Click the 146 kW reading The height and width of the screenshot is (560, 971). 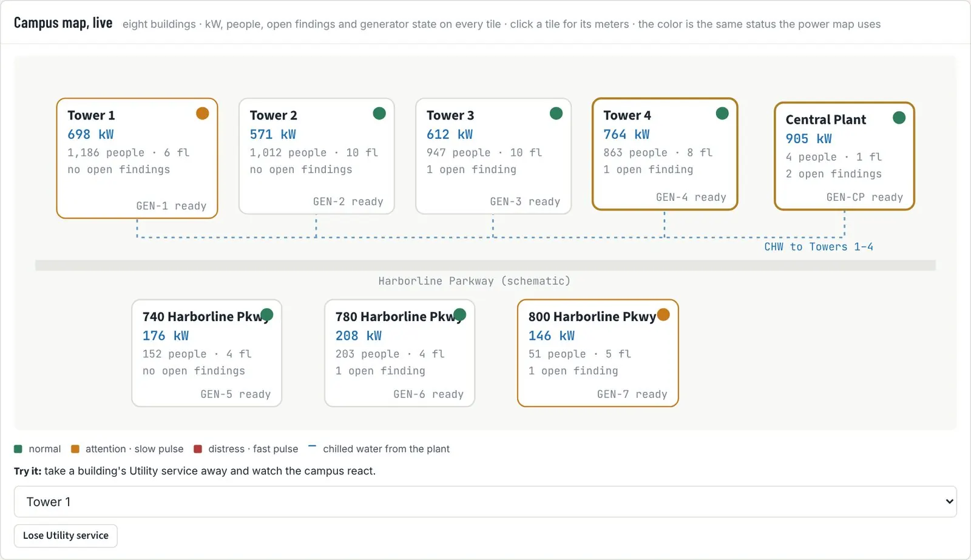click(x=552, y=336)
